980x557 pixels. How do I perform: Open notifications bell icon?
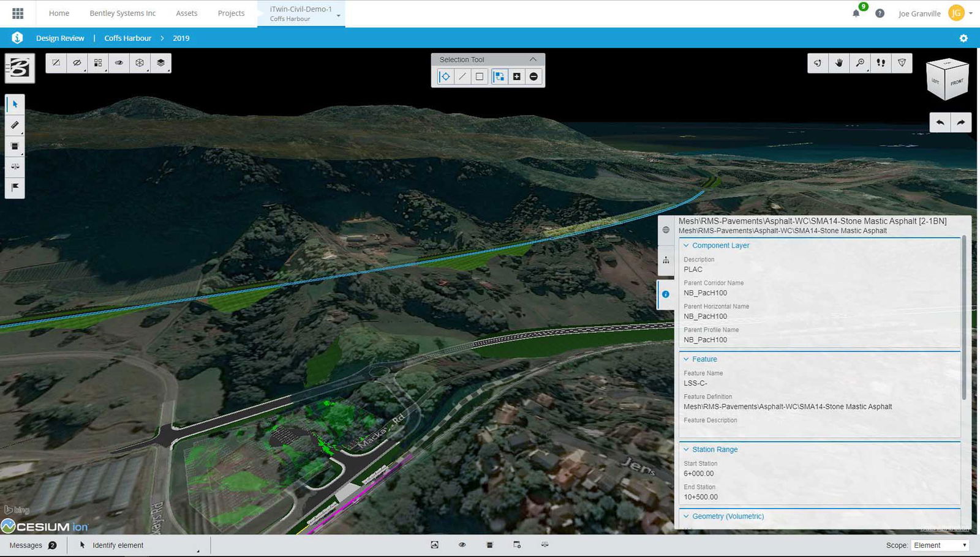coord(856,13)
